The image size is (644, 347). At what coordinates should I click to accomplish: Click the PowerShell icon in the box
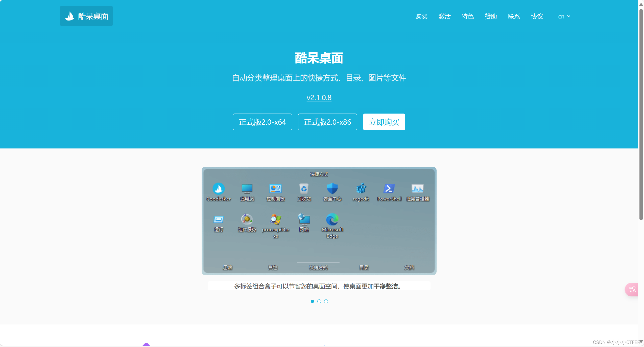pos(389,188)
